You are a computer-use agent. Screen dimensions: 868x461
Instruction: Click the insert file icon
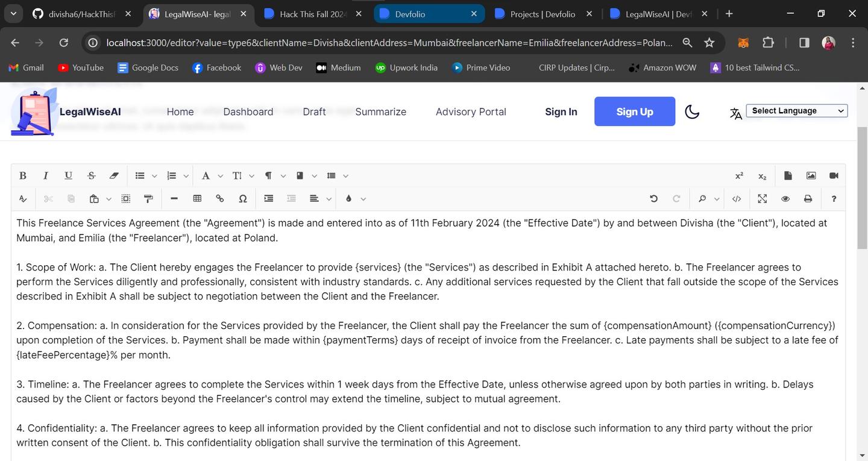(x=788, y=175)
